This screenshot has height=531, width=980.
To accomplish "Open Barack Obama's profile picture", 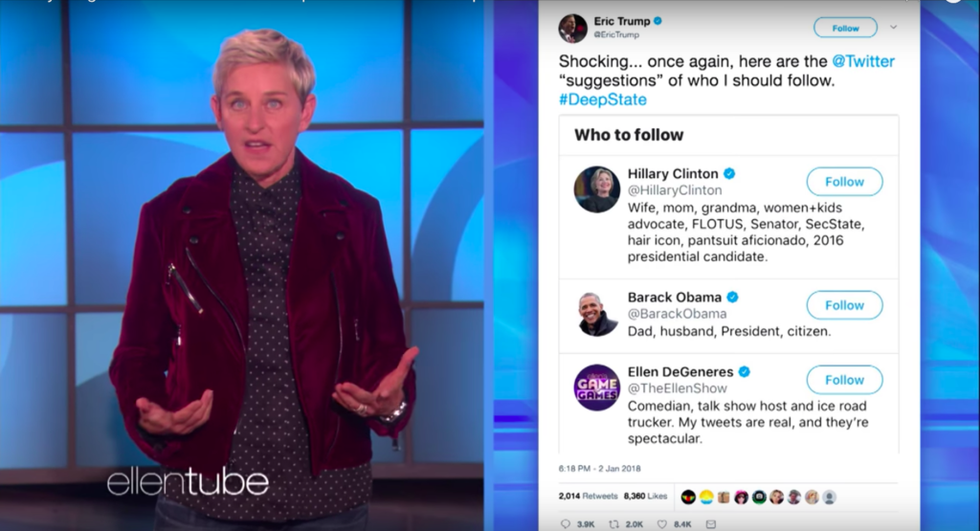I will [x=597, y=314].
